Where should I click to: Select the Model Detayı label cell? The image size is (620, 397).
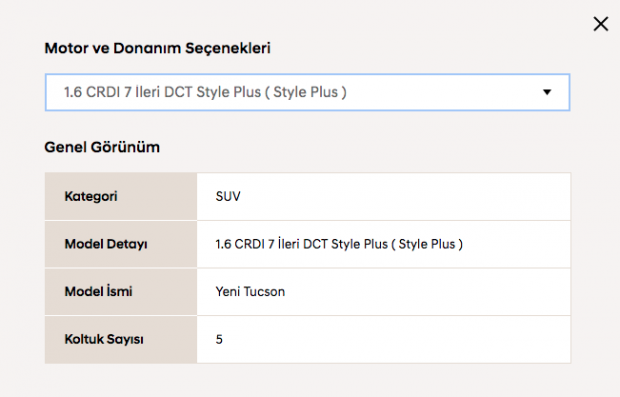coord(121,244)
